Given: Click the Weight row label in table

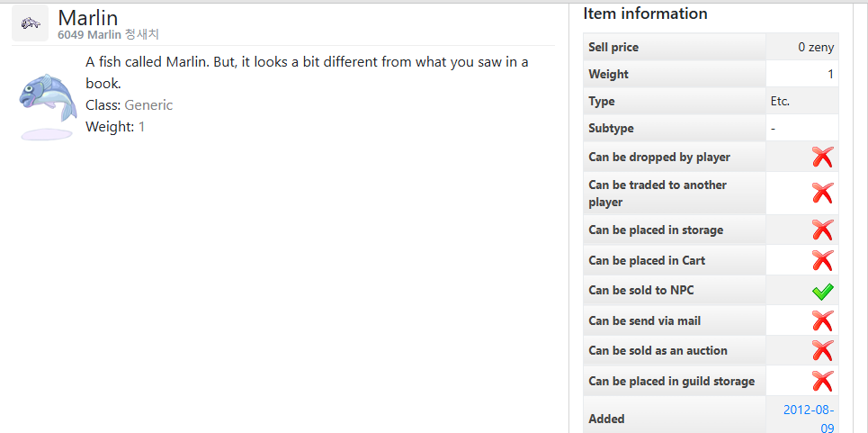Looking at the screenshot, I should (x=609, y=74).
